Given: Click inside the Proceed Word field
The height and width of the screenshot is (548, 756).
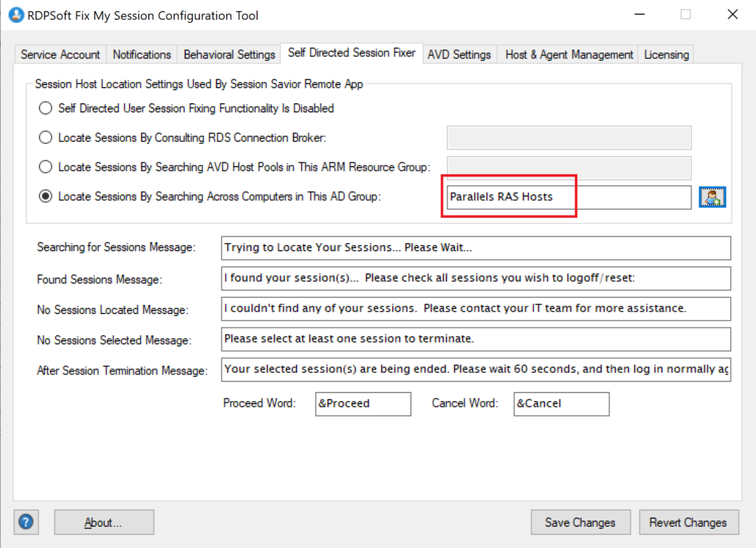Looking at the screenshot, I should (x=362, y=404).
